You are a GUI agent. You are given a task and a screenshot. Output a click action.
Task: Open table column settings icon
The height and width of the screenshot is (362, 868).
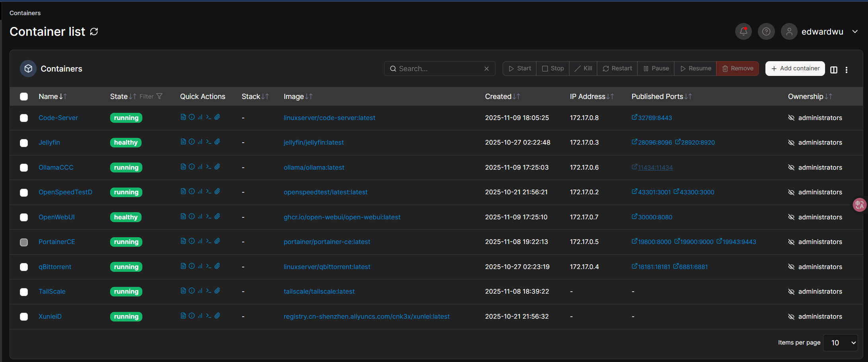834,70
